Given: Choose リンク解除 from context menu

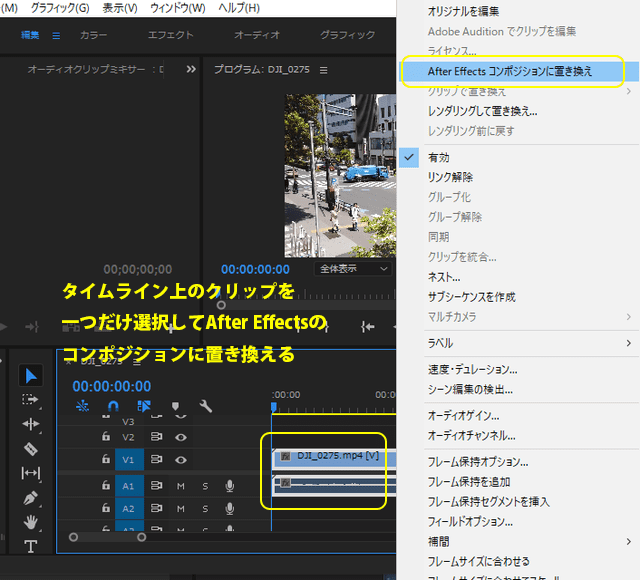Looking at the screenshot, I should click(x=518, y=177).
